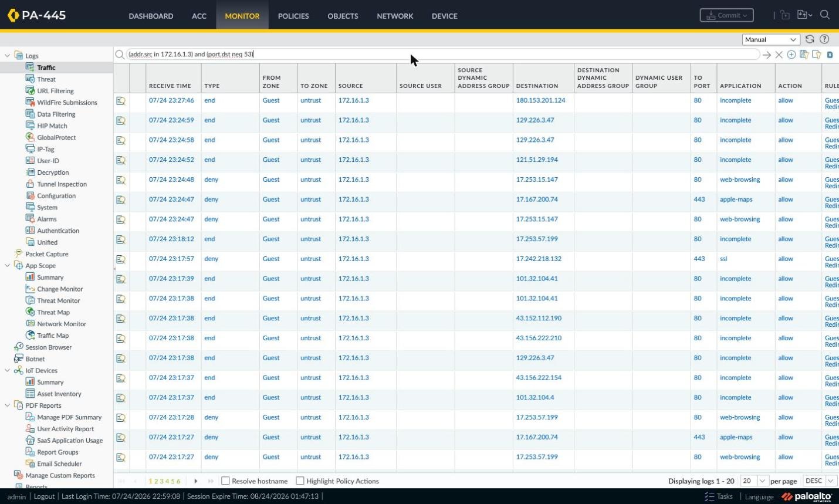Export the logs to CSV icon
The width and height of the screenshot is (839, 504).
pyautogui.click(x=830, y=55)
